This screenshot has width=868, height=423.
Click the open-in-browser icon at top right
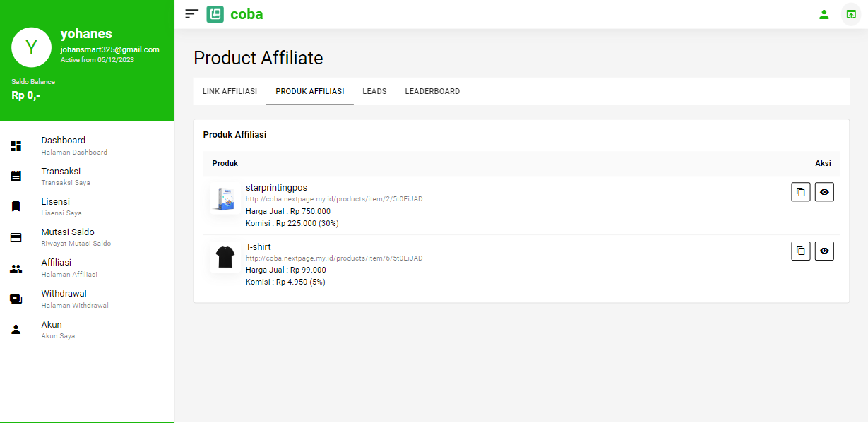850,14
